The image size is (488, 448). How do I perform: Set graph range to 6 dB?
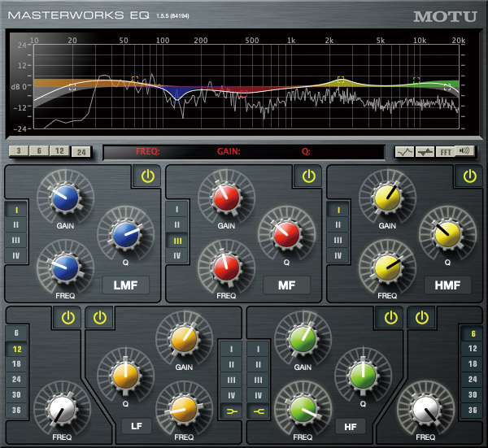pos(39,151)
